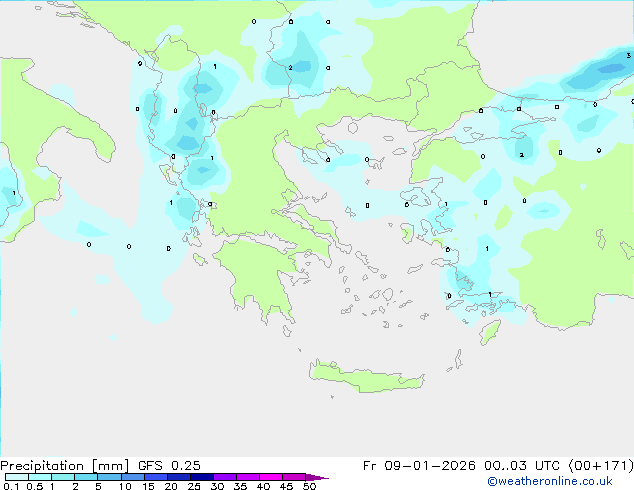Click the 1–2 mm legend color swatch
Image resolution: width=634 pixels, height=490 pixels.
[63, 477]
